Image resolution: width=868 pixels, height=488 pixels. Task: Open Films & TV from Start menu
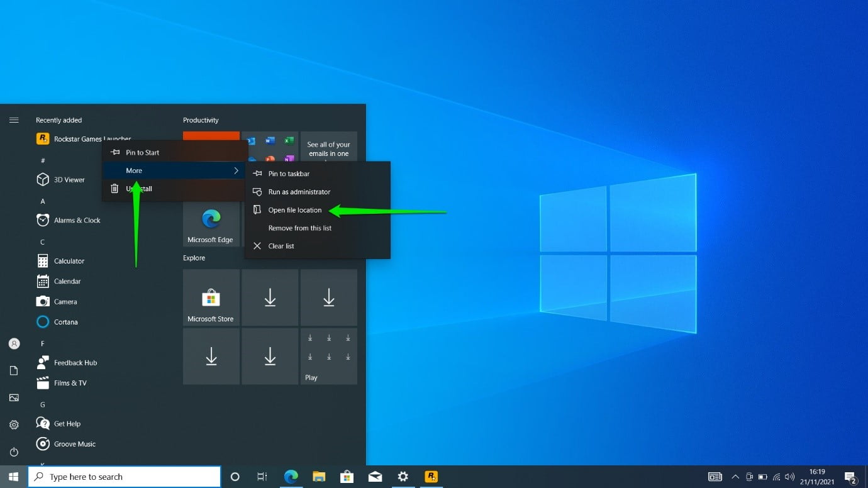coord(71,382)
